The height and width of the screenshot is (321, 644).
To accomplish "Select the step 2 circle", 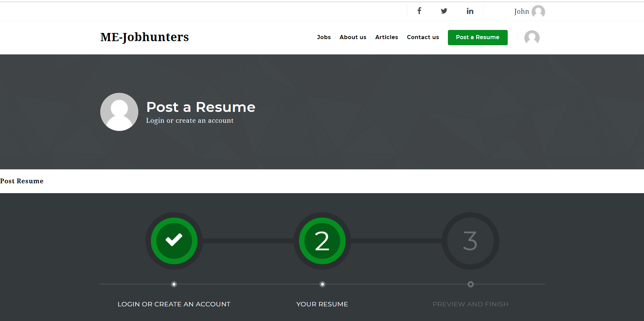I will coord(322,241).
